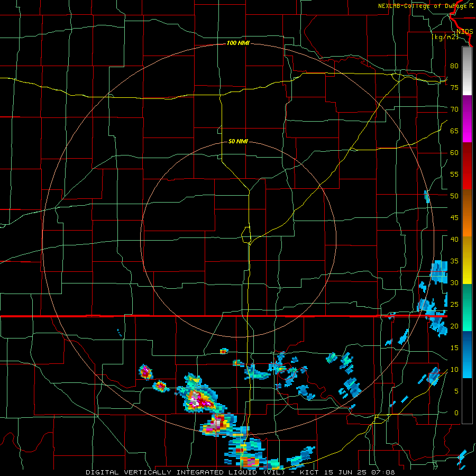Click the "NIDS" label above the scale
Screen dimensions: 476x476
[464, 31]
